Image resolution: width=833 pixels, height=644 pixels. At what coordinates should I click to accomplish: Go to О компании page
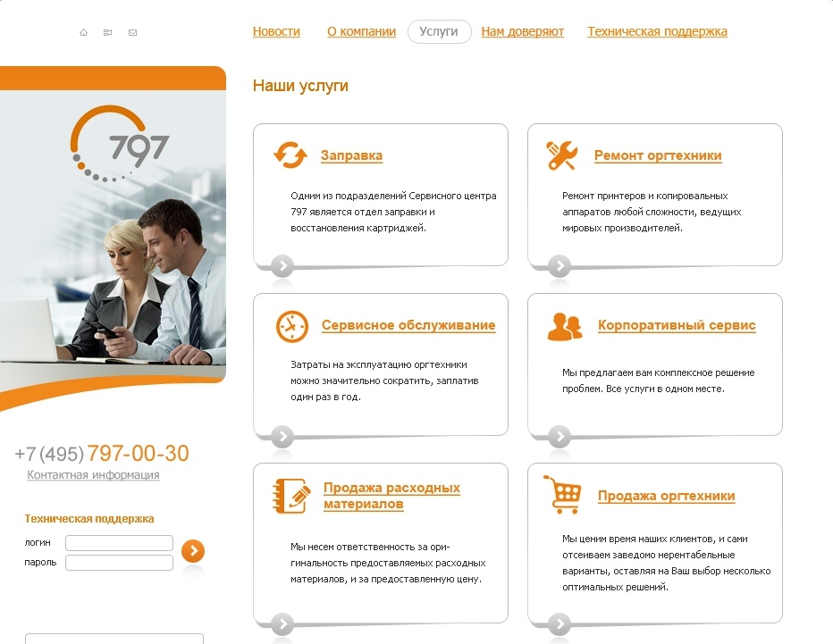361,31
